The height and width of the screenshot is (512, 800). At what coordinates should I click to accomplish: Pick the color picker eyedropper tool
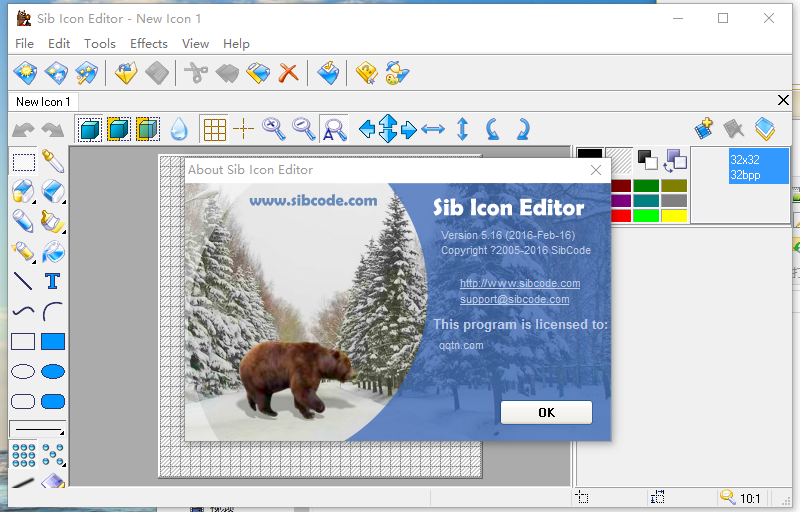click(x=53, y=161)
